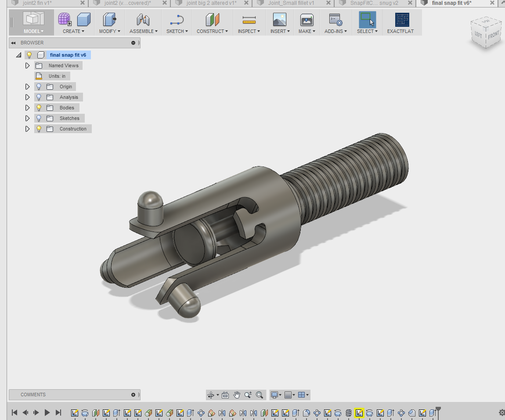Select the Press Pull modify icon

[109, 19]
